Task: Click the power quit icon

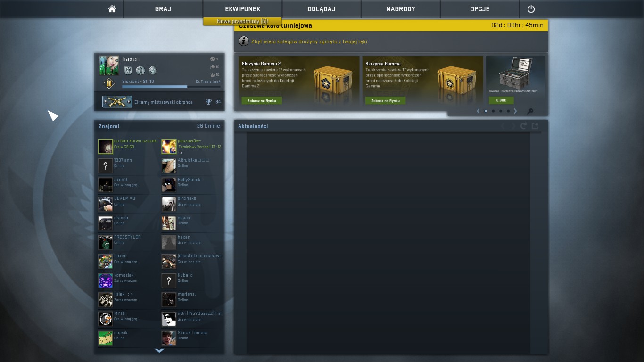Action: (x=531, y=9)
